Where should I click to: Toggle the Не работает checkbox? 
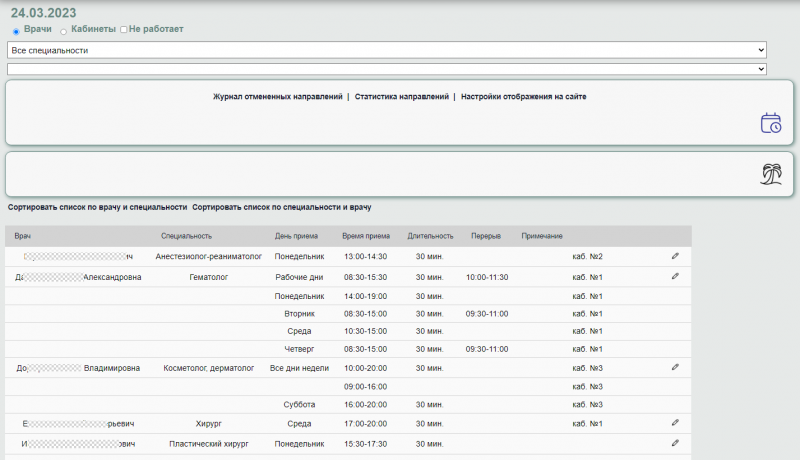123,30
